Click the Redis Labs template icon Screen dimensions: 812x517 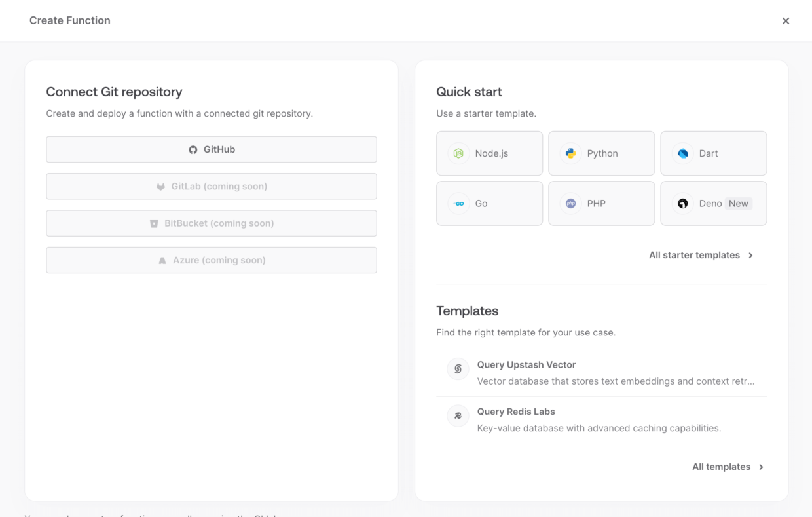pos(458,415)
